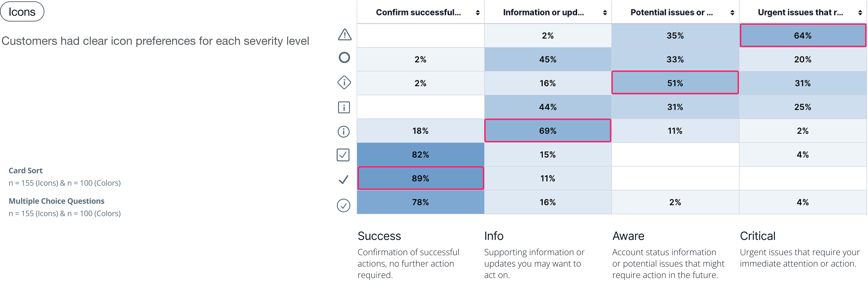Screen dimensions: 868x288
Task: Select the highlighted 51% cell
Action: click(x=675, y=83)
